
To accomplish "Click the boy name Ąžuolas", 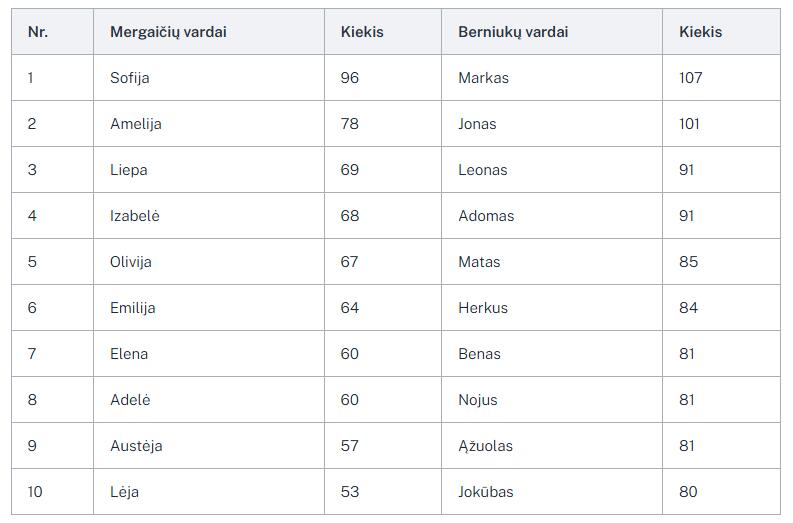I will (x=485, y=446).
